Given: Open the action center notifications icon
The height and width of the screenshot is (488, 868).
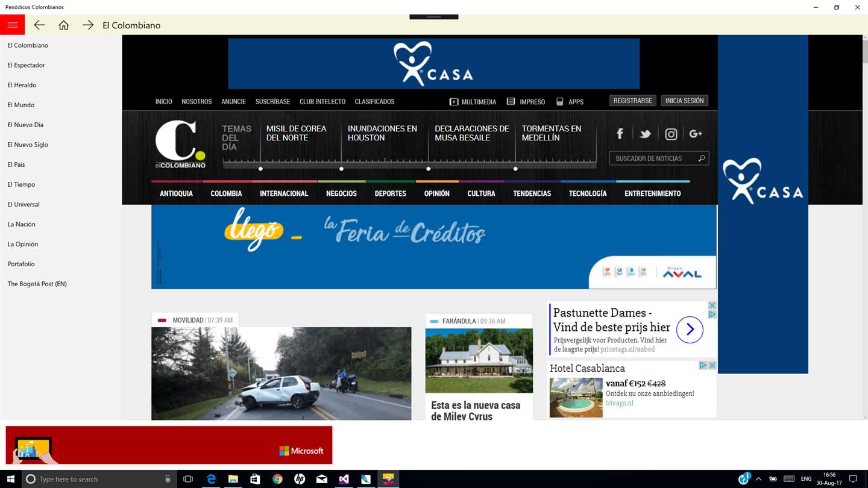Looking at the screenshot, I should (x=853, y=479).
